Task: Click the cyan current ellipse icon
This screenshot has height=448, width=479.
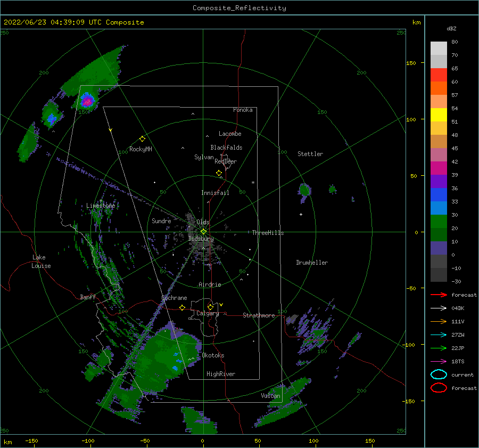Action: (x=439, y=374)
